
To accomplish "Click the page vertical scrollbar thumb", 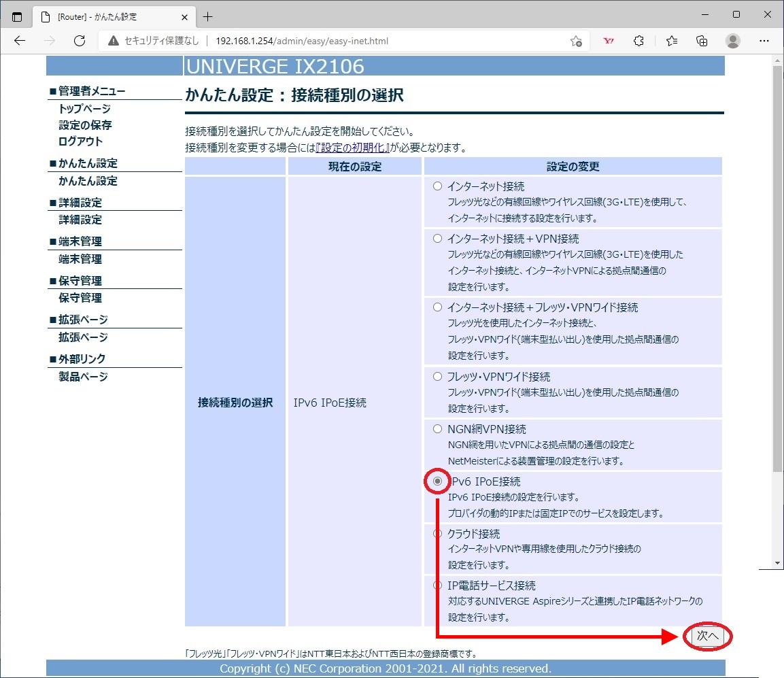I will 777,269.
